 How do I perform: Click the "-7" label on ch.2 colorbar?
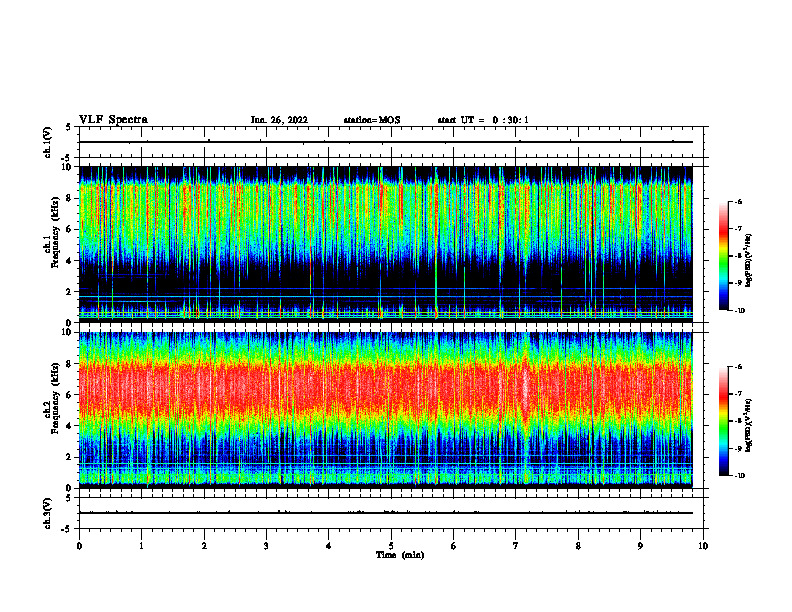click(x=738, y=394)
